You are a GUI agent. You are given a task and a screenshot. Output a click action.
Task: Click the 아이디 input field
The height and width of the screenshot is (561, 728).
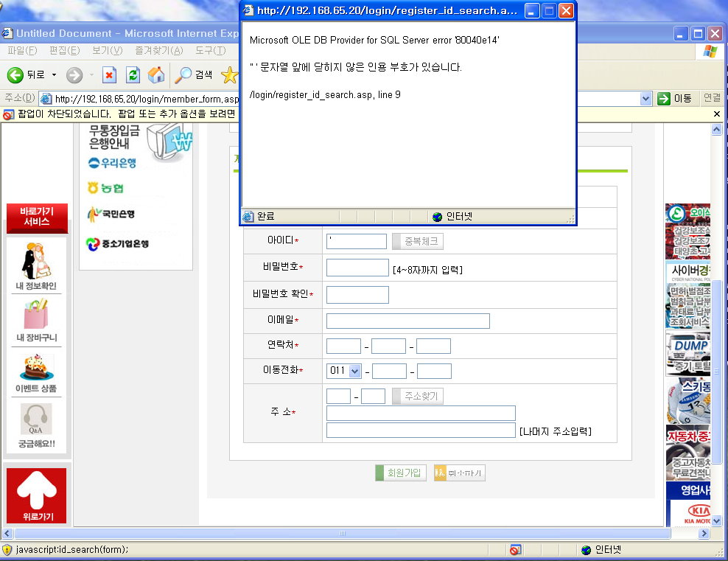357,242
